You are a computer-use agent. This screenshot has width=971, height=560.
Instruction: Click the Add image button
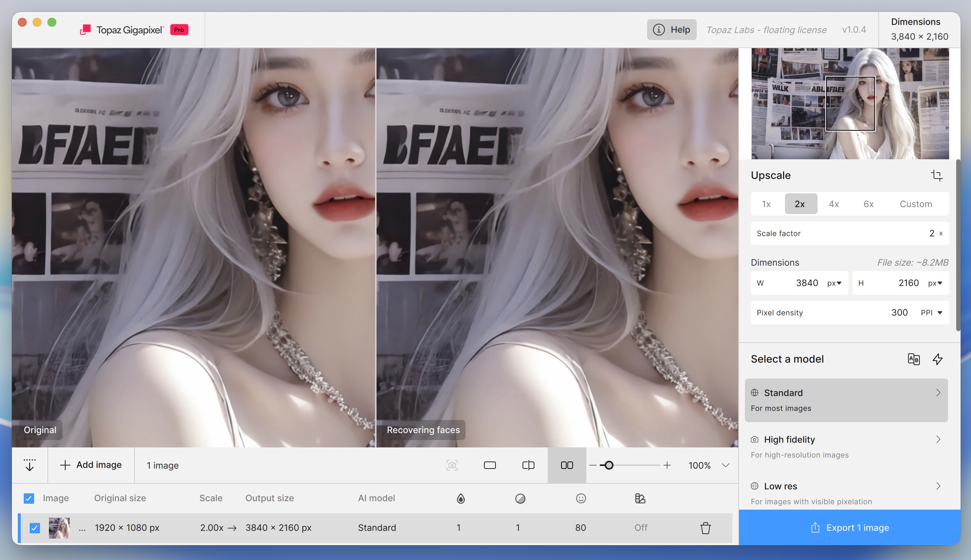coord(91,465)
